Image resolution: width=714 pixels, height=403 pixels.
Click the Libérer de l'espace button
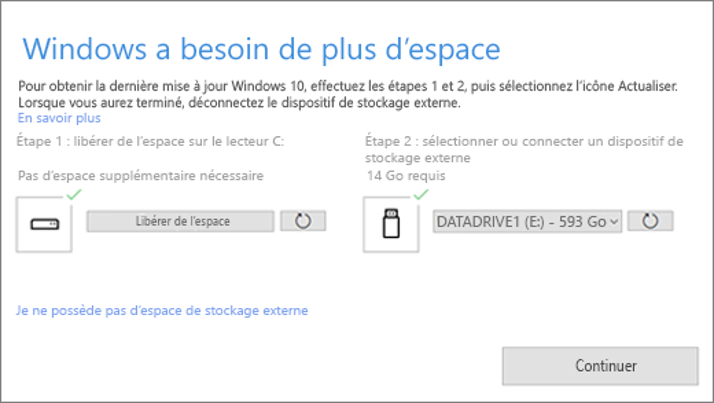pyautogui.click(x=180, y=221)
